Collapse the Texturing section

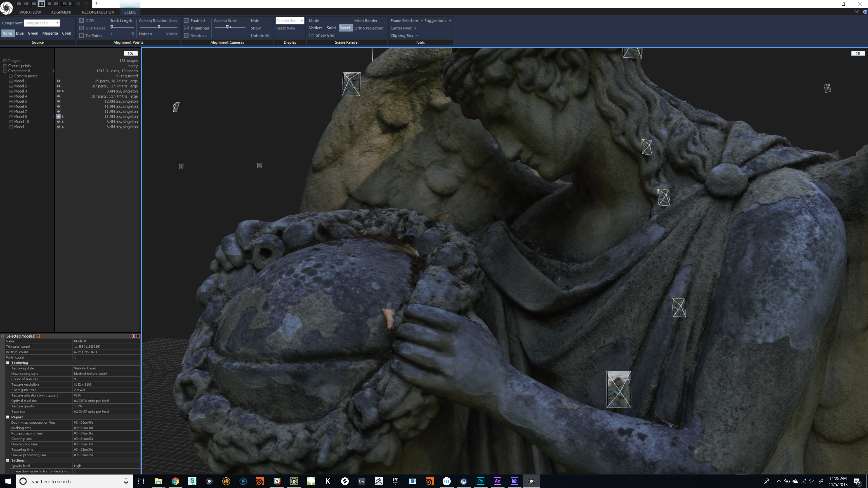(x=8, y=363)
